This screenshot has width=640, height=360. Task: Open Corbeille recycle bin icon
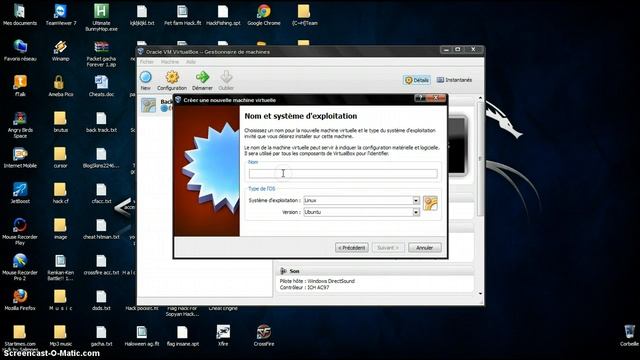pos(629,336)
